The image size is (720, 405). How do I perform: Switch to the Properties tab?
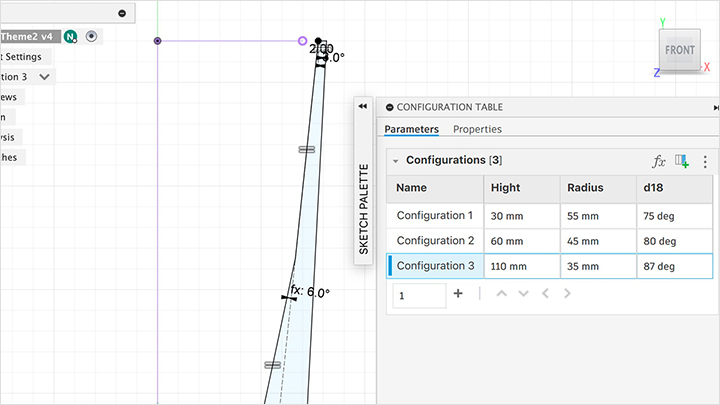click(477, 129)
